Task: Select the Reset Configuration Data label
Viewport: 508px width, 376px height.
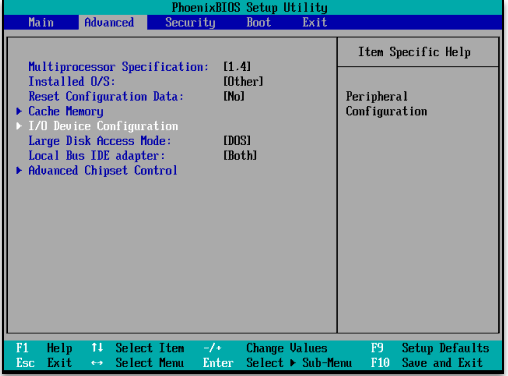Action: tap(106, 96)
